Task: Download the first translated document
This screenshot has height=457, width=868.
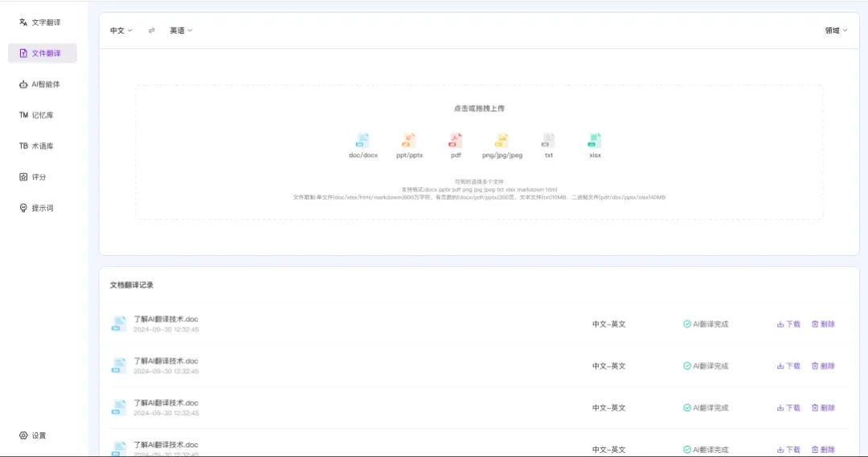Action: pos(788,324)
